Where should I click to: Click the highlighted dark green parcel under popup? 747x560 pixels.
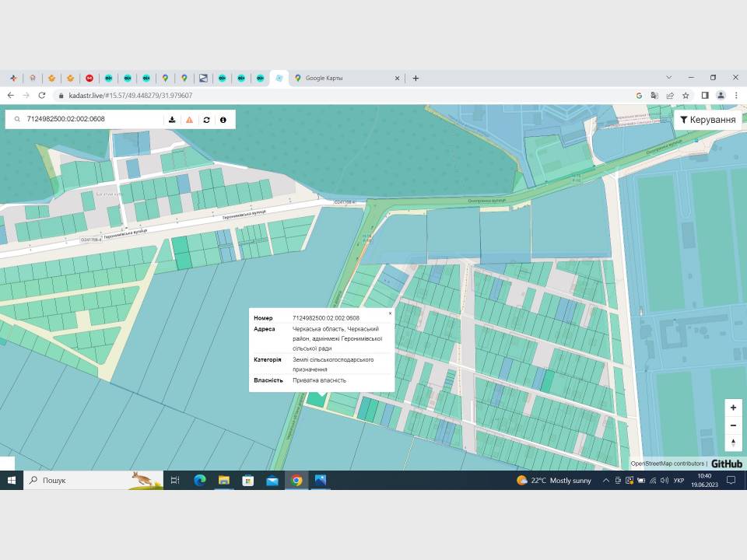tap(315, 400)
